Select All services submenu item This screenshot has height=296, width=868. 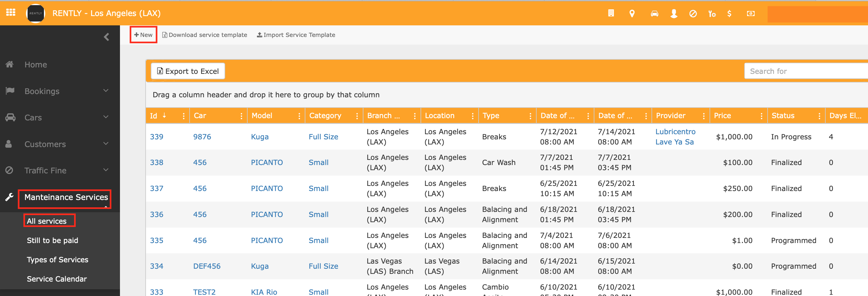click(x=47, y=221)
